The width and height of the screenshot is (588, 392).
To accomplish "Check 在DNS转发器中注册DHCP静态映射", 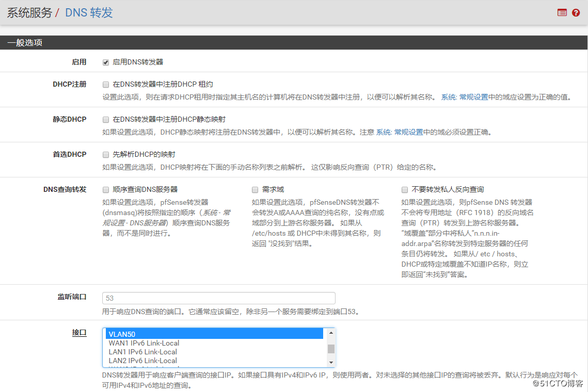I will [x=106, y=120].
